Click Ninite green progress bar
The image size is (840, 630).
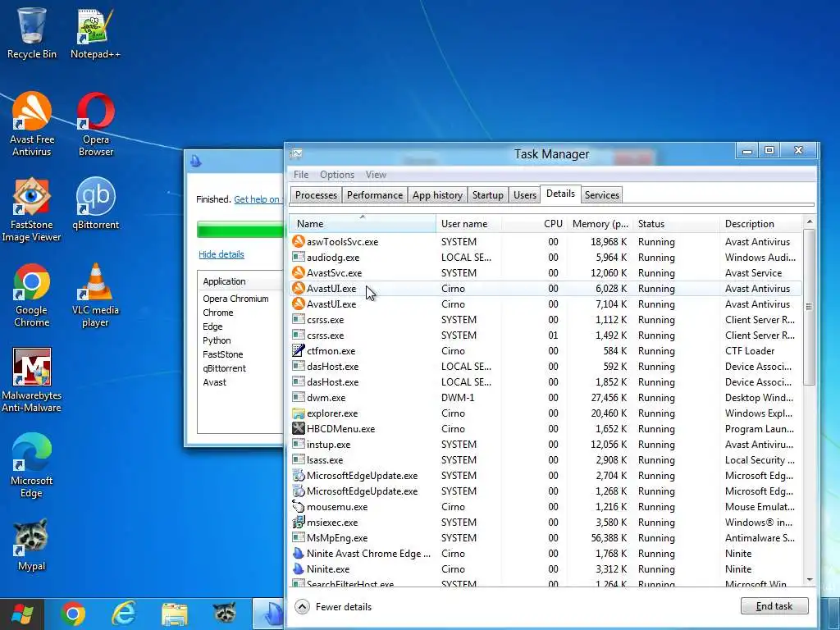(240, 230)
